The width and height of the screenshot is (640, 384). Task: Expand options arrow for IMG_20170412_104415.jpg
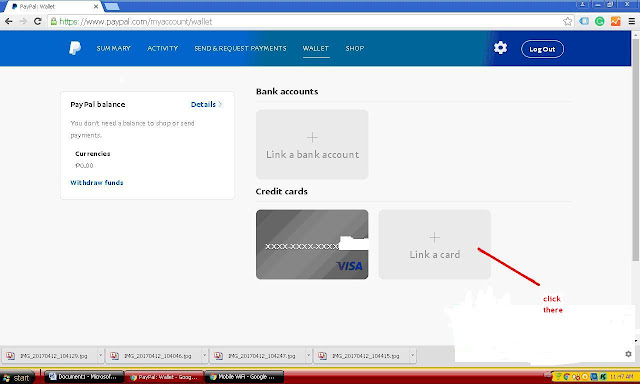coord(413,355)
